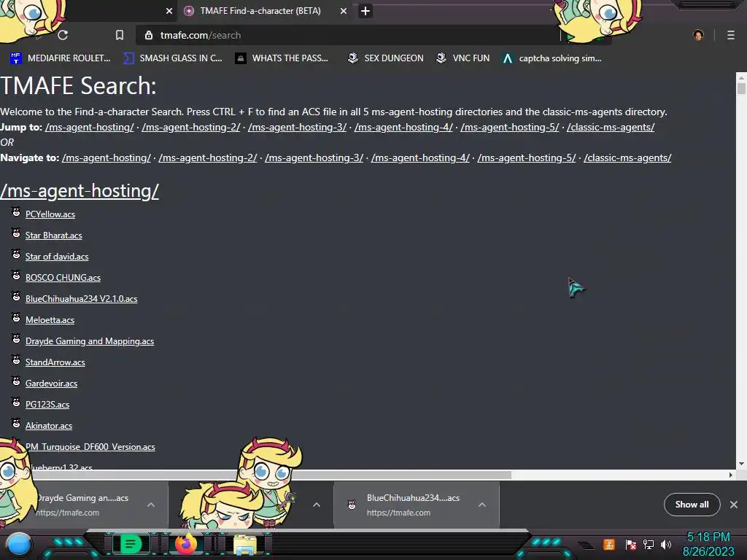Open volume control in system tray

click(666, 544)
